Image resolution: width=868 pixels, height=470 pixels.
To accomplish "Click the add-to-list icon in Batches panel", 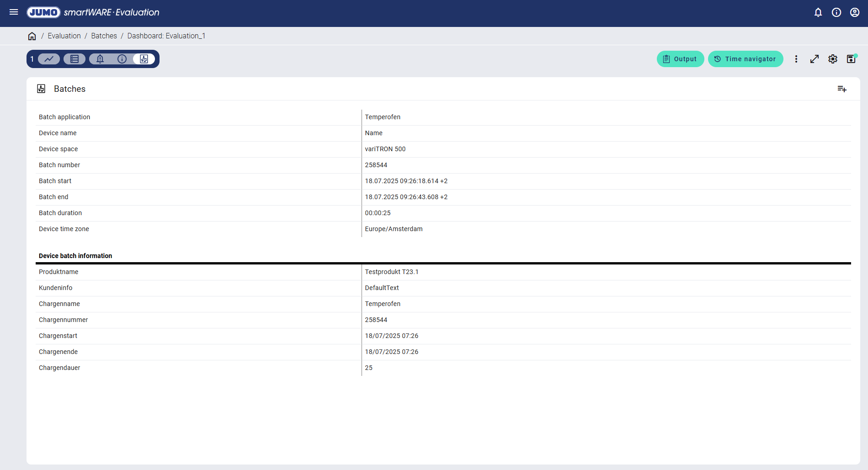I will coord(842,89).
